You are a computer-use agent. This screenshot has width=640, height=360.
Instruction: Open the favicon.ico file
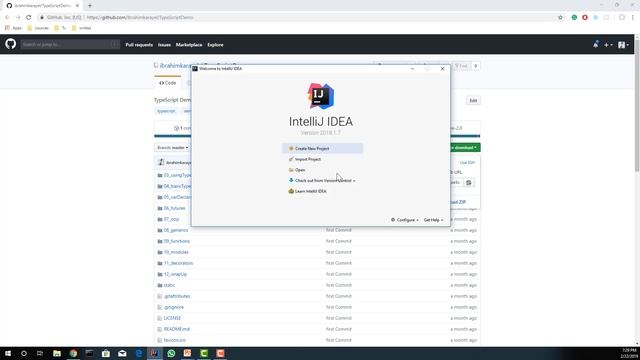[174, 340]
